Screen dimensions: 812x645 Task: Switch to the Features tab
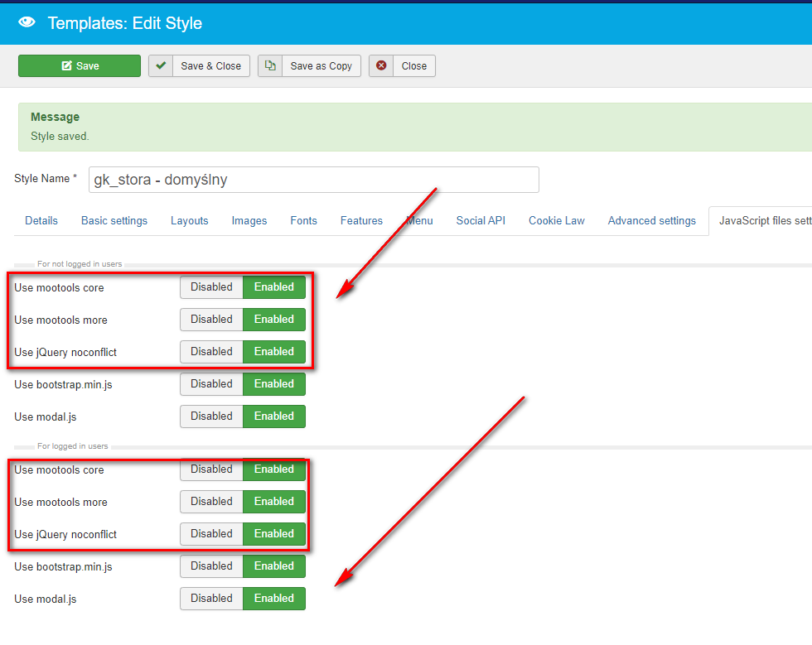pyautogui.click(x=361, y=220)
